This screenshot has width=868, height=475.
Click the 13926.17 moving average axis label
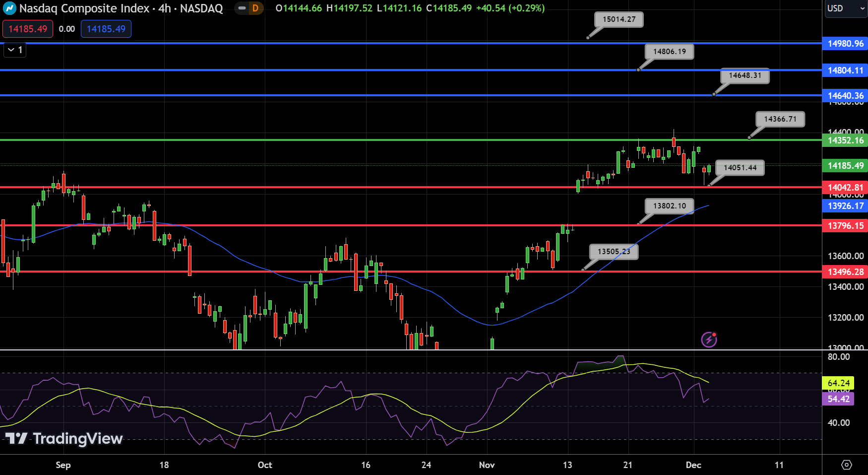point(845,206)
